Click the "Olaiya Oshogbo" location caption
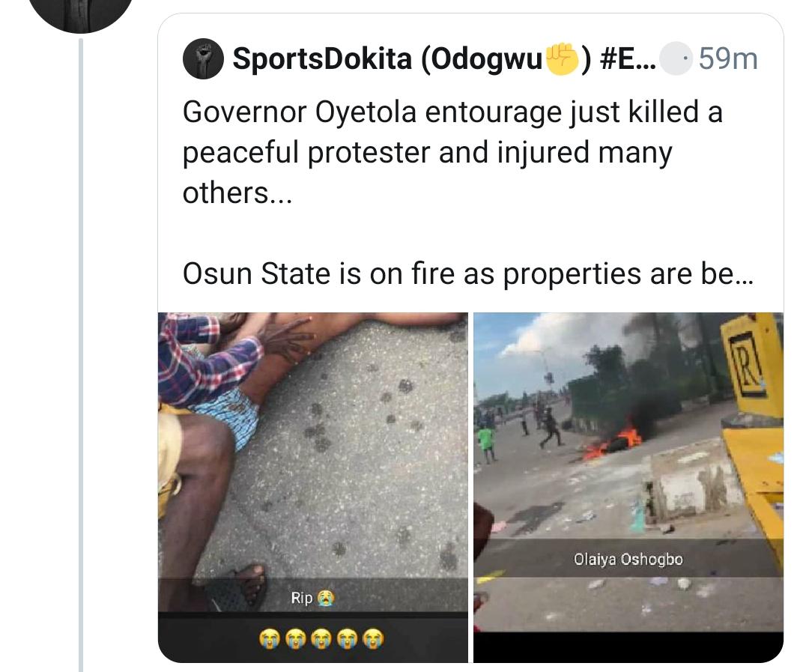This screenshot has width=809, height=672. 628,559
